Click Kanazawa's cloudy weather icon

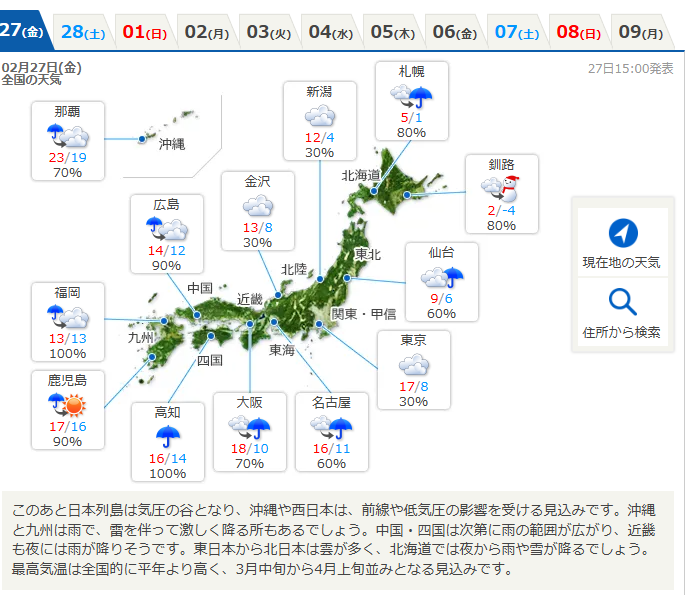[x=258, y=206]
